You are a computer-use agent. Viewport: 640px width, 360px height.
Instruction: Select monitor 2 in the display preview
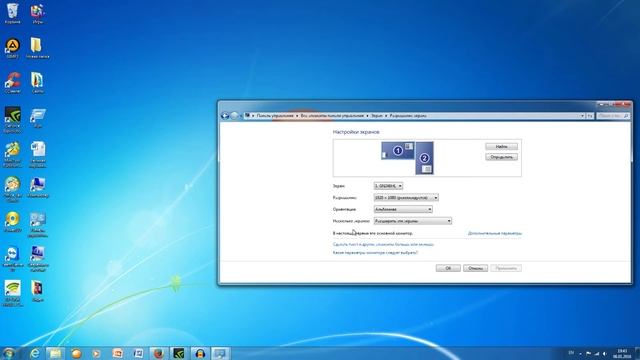coord(424,158)
